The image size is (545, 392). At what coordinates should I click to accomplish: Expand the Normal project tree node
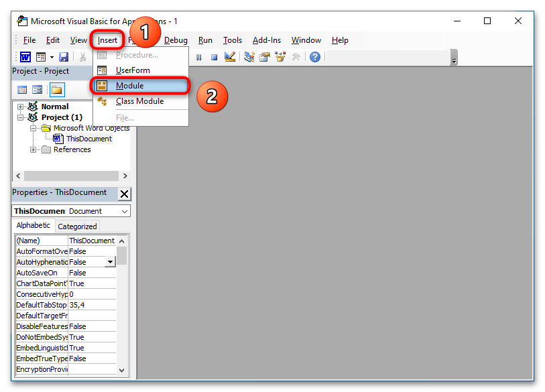(20, 107)
